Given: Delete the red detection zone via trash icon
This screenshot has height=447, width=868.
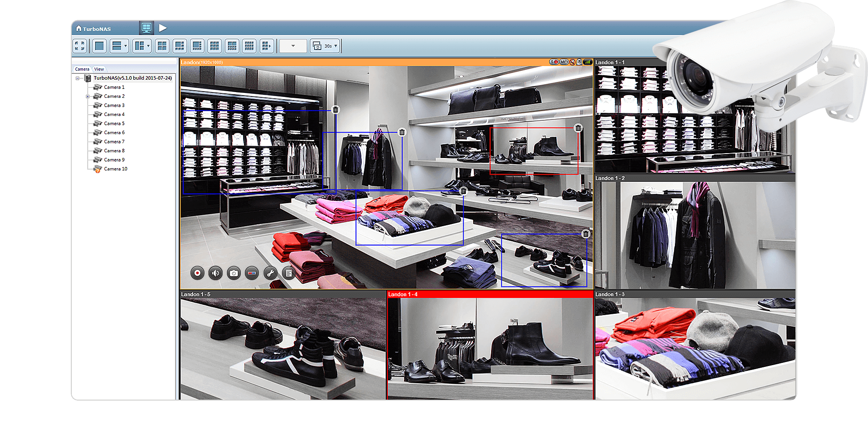Looking at the screenshot, I should click(578, 128).
